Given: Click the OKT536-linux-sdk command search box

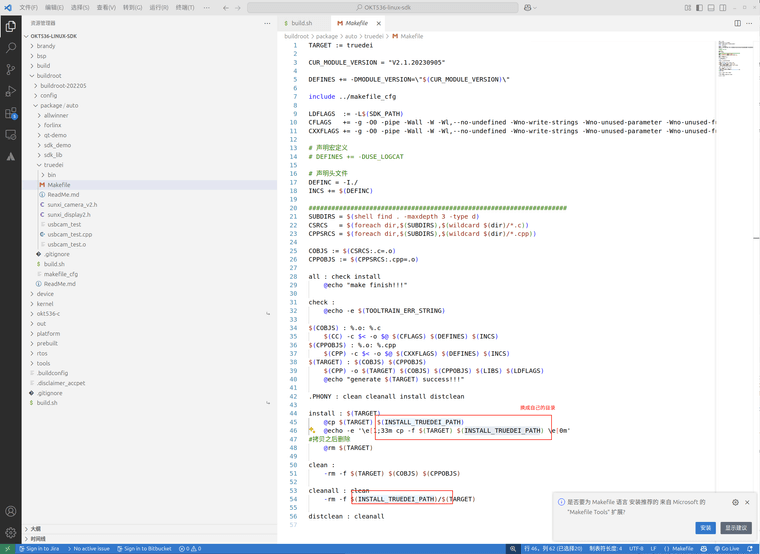Looking at the screenshot, I should point(382,8).
